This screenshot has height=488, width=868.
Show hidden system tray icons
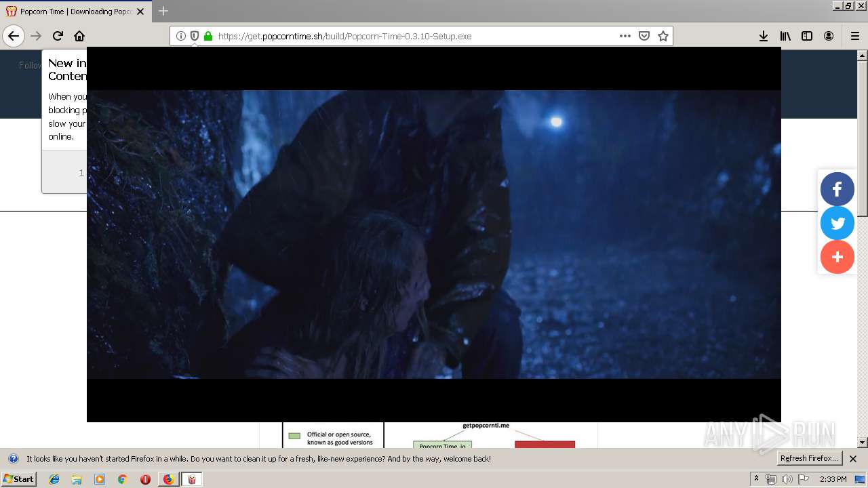(756, 479)
